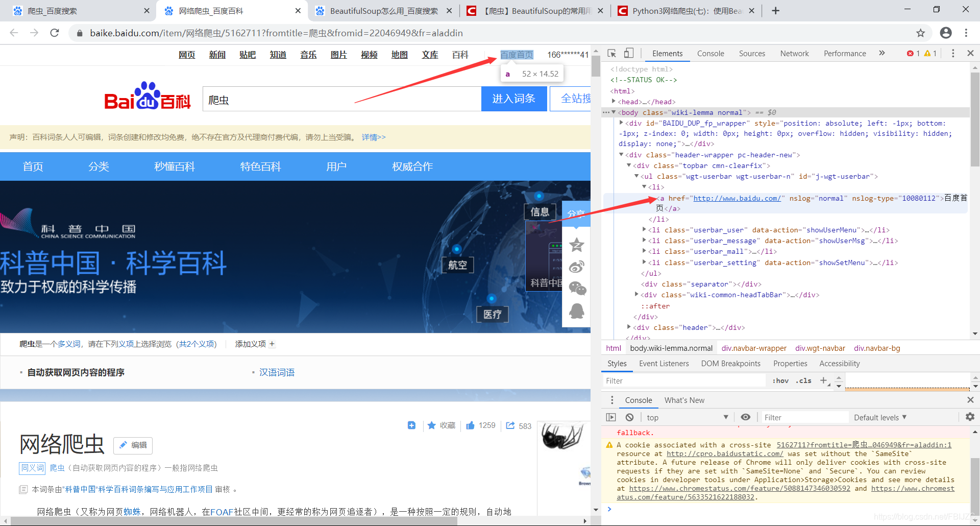Viewport: 980px width, 526px height.
Task: Expand the head element node
Action: (x=613, y=101)
